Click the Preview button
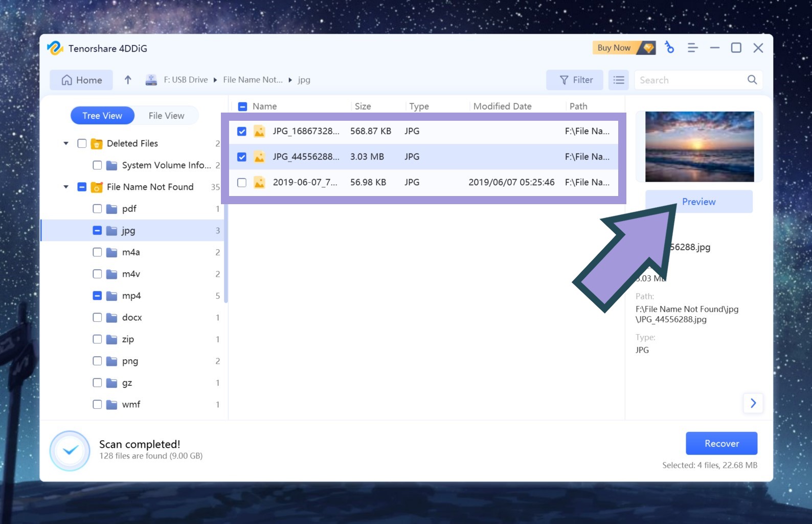This screenshot has height=524, width=812. 699,202
